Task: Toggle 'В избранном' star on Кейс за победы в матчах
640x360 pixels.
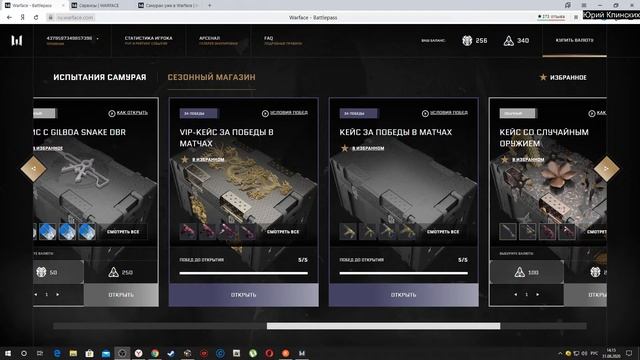Action: point(345,148)
